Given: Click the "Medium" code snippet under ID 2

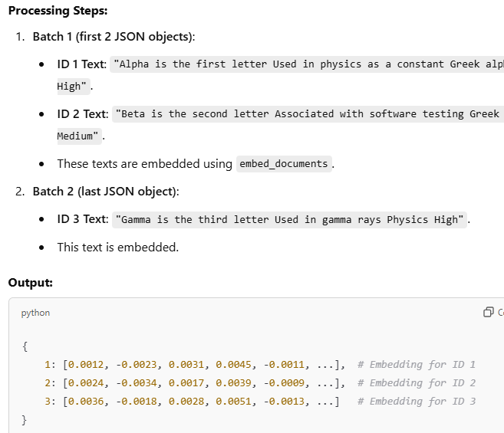Looking at the screenshot, I should 79,136.
